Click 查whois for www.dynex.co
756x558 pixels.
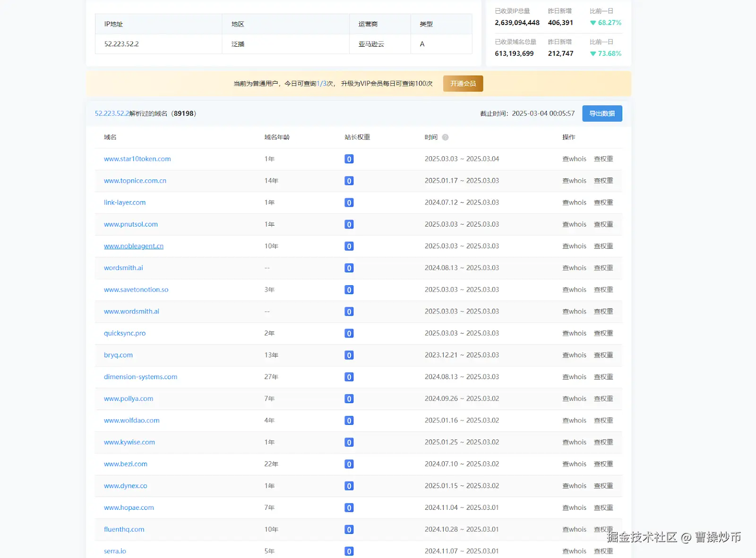(574, 486)
